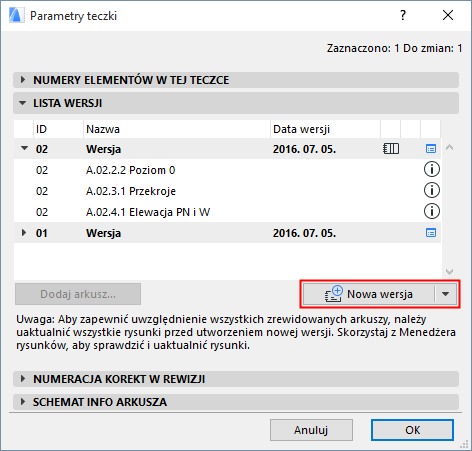The height and width of the screenshot is (451, 472).
Task: Open the help question mark button
Action: 403,15
